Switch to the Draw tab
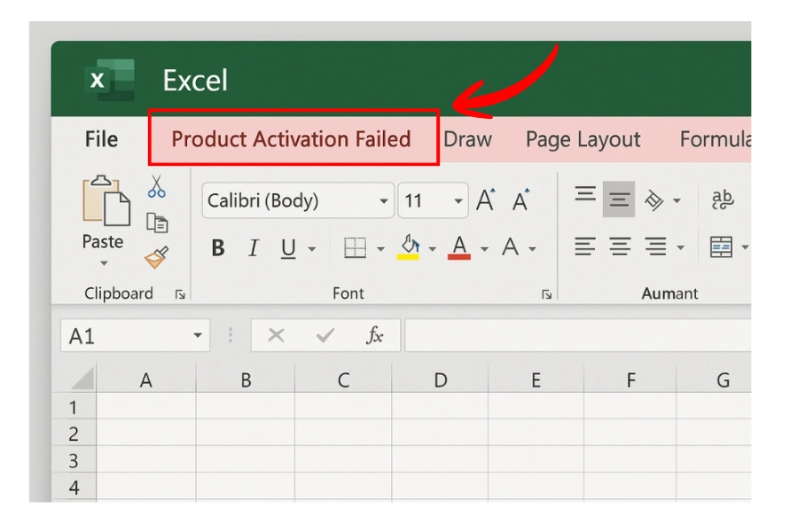Image resolution: width=798 pixels, height=532 pixels. 467,139
